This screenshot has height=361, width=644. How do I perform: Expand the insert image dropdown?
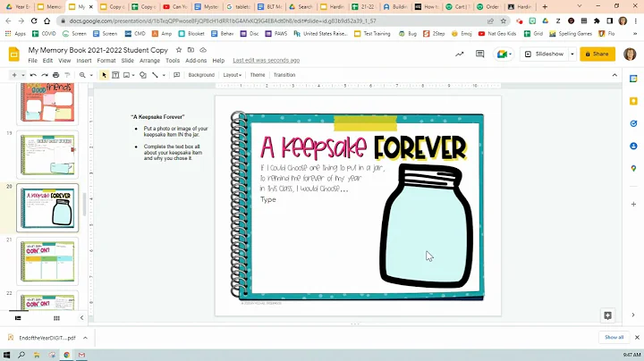(133, 75)
